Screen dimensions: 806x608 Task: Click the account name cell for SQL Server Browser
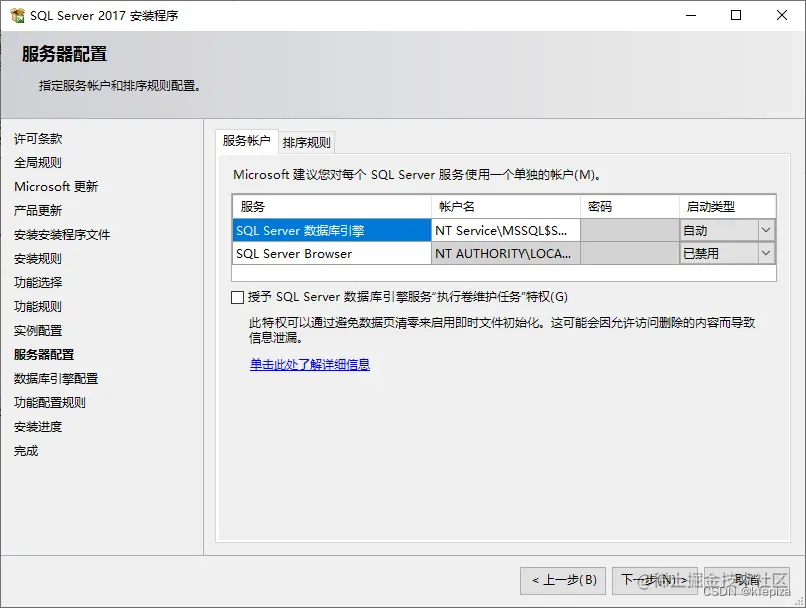coord(505,255)
